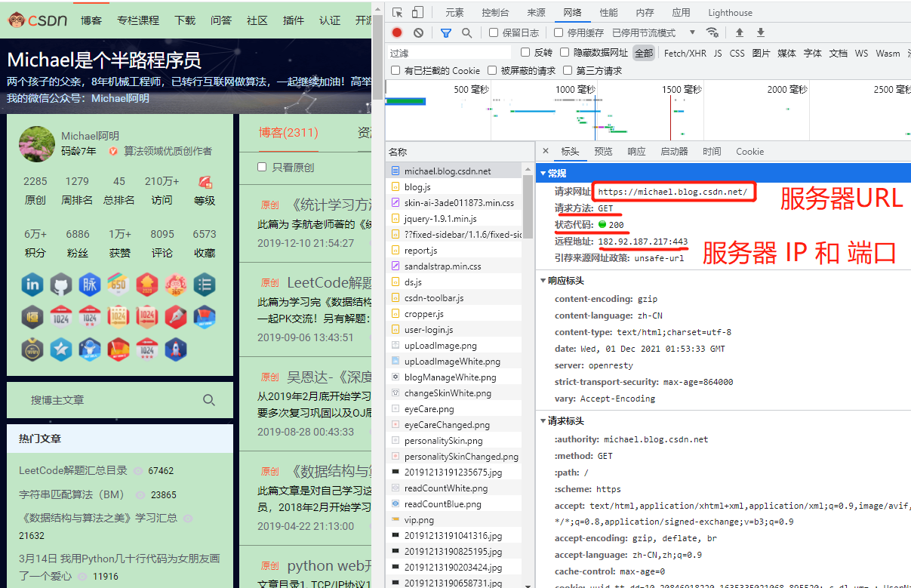911x588 pixels.
Task: Switch to the 响应 tab in request details
Action: [x=636, y=151]
